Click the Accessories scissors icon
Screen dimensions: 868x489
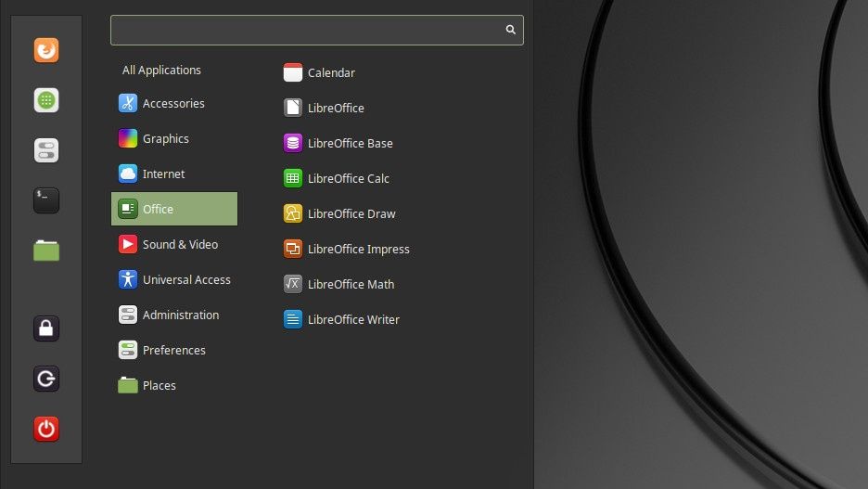(128, 103)
